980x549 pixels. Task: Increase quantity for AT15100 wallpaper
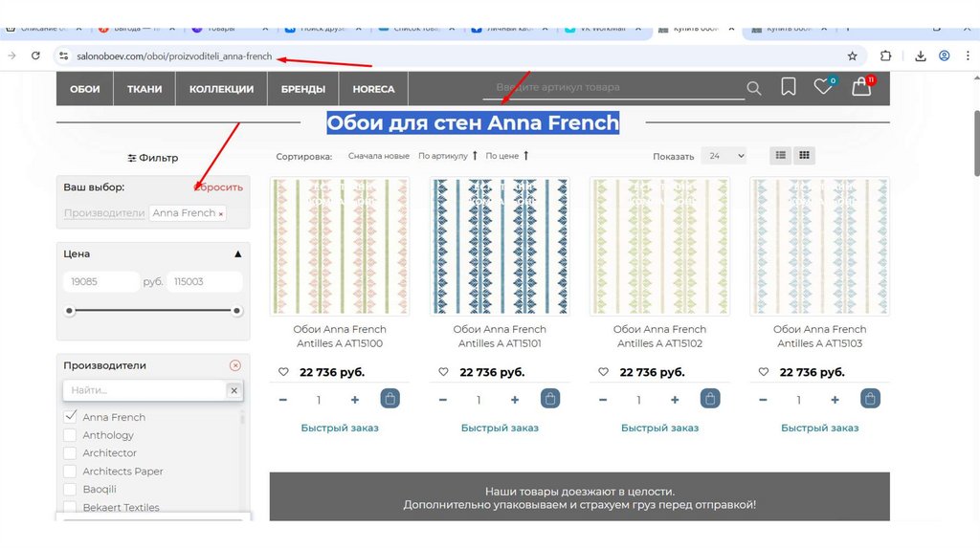pos(354,400)
